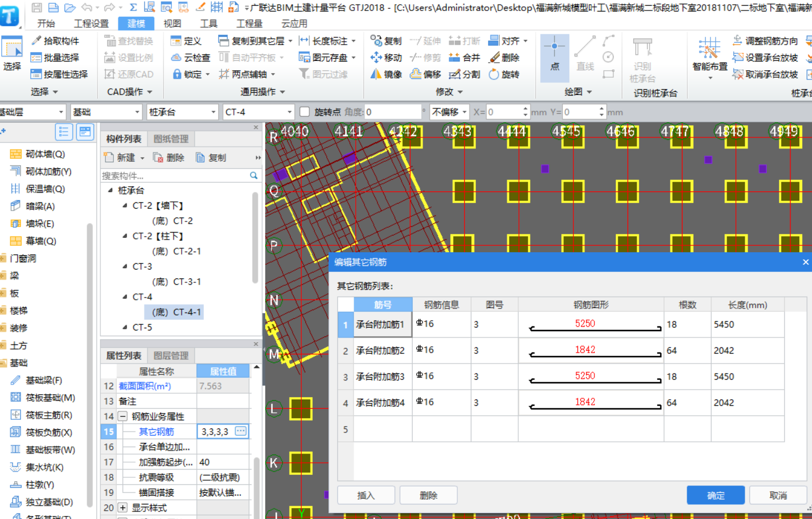Open the 桩承台 component type dropdown
The height and width of the screenshot is (519, 812).
tap(214, 112)
